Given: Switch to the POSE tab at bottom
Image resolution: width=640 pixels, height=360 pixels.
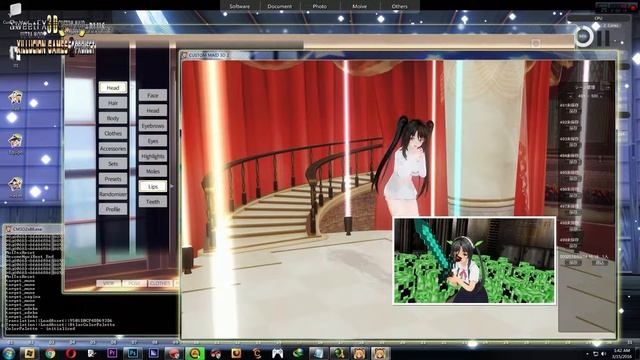Looking at the screenshot, I should [134, 283].
